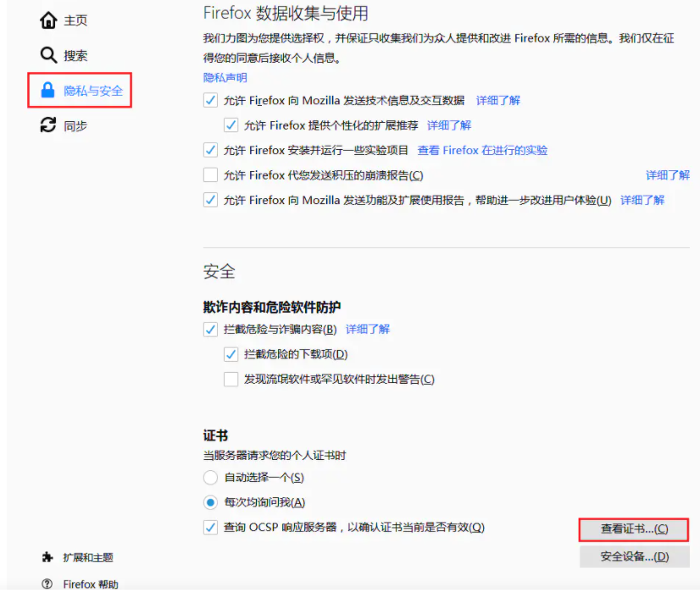
Task: Open 详细了解 link beside 拦截危险与诈骗内容
Action: click(x=368, y=330)
